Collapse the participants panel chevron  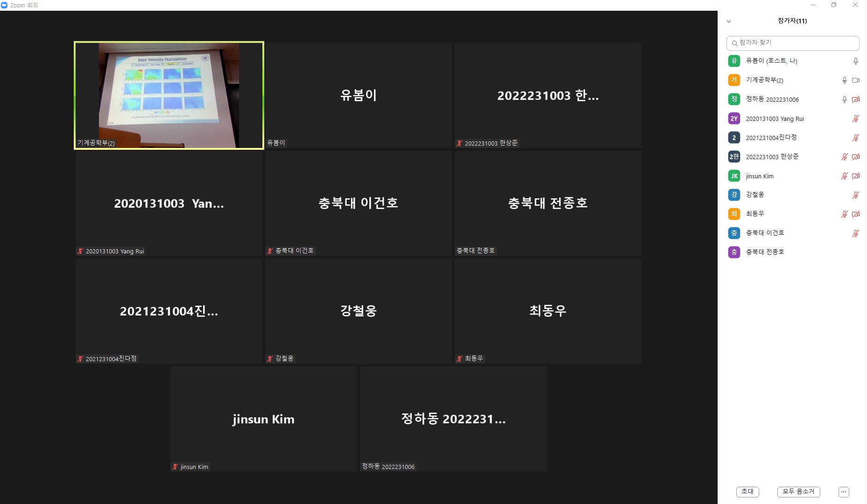728,21
